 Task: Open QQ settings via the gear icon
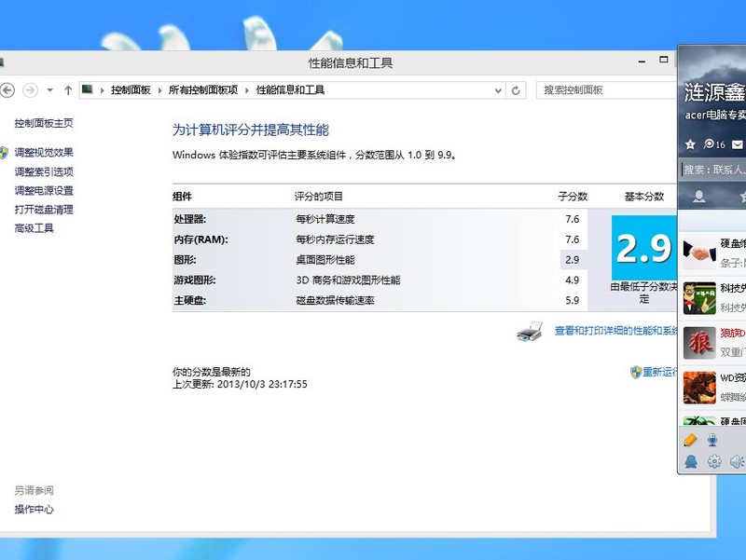714,461
